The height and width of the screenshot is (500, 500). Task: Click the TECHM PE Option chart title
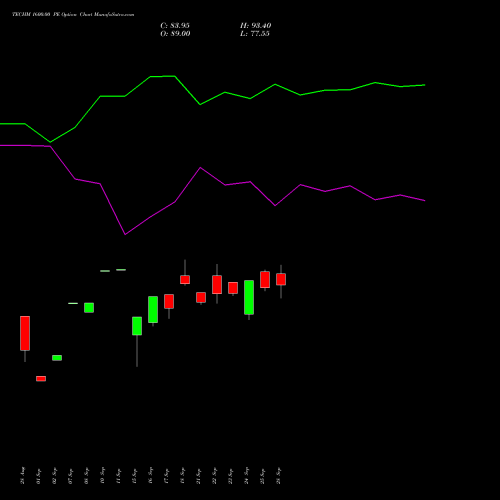pyautogui.click(x=73, y=15)
